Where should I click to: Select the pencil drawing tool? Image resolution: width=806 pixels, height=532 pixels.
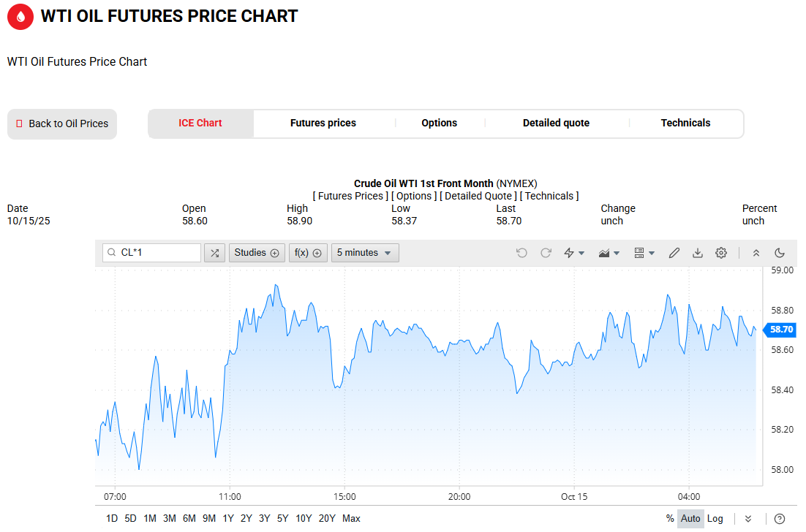(674, 253)
